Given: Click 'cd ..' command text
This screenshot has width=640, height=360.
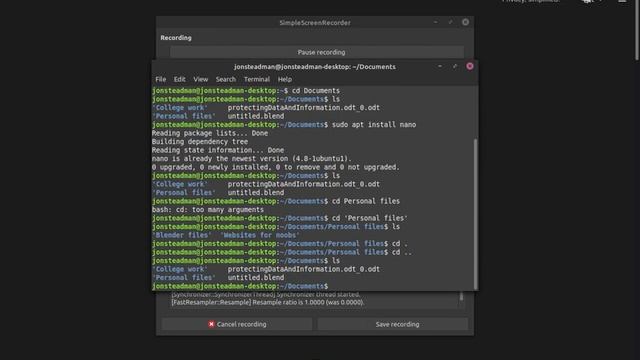Looking at the screenshot, I should coord(402,252).
